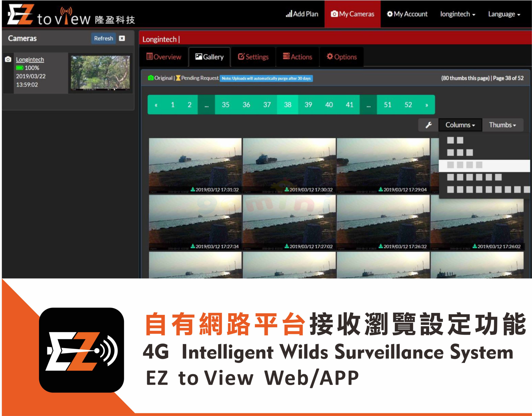Image resolution: width=532 pixels, height=416 pixels.
Task: Close the Cameras panel with the X icon
Action: (x=122, y=38)
